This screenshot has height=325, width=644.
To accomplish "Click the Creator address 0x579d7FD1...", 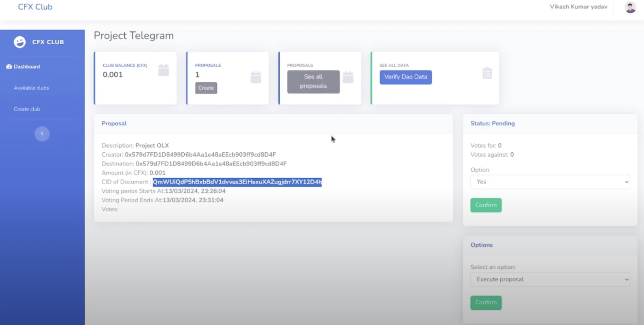I will click(200, 155).
